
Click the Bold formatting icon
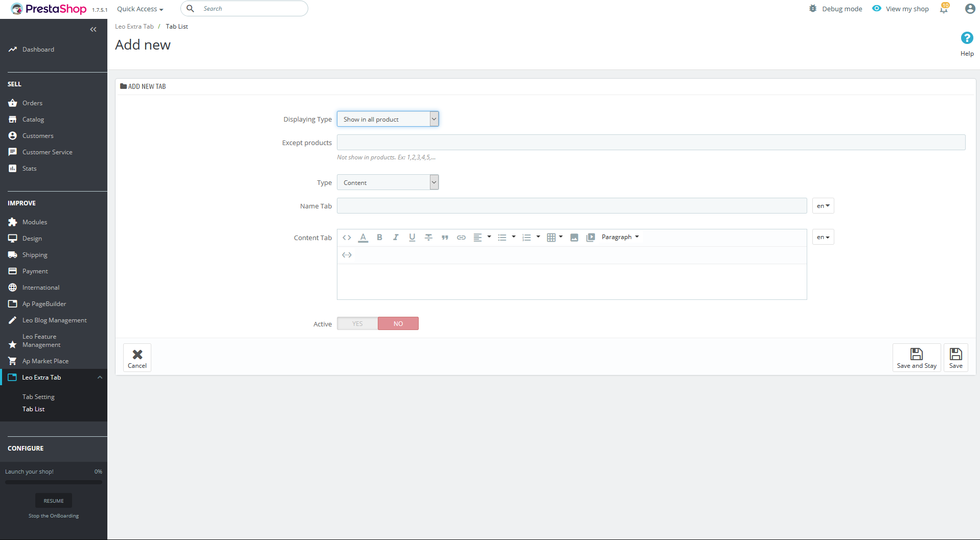(x=379, y=237)
